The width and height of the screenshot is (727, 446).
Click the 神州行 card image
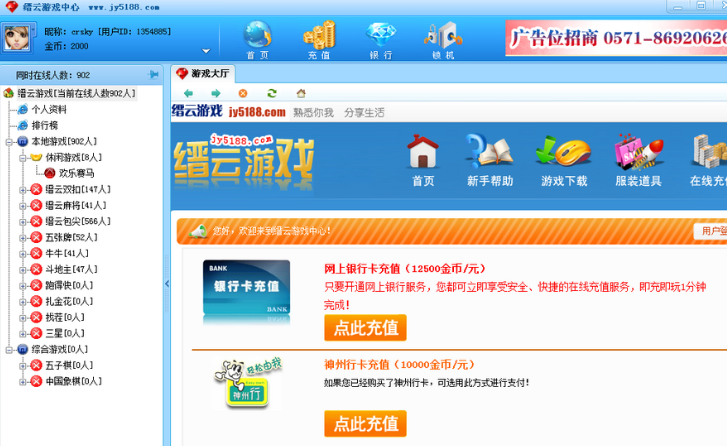tap(247, 383)
